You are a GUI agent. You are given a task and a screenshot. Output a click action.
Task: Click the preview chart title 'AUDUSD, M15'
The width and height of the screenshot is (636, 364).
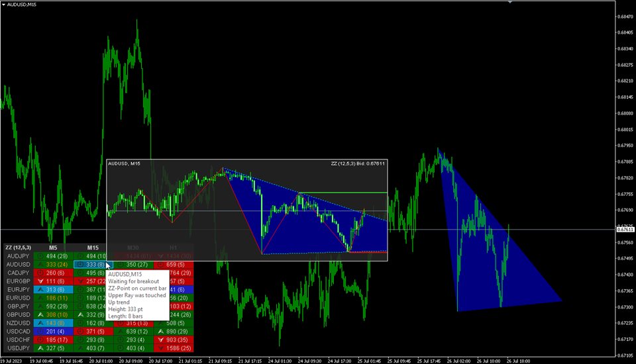(124, 163)
